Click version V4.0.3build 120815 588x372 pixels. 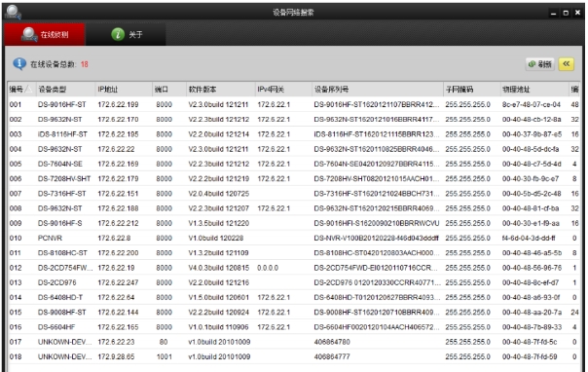[x=219, y=268]
